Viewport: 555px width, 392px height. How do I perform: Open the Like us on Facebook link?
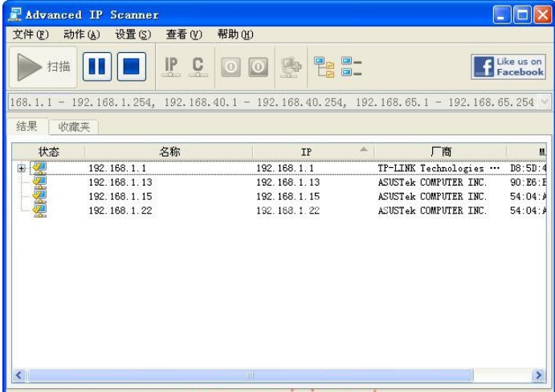click(x=509, y=67)
